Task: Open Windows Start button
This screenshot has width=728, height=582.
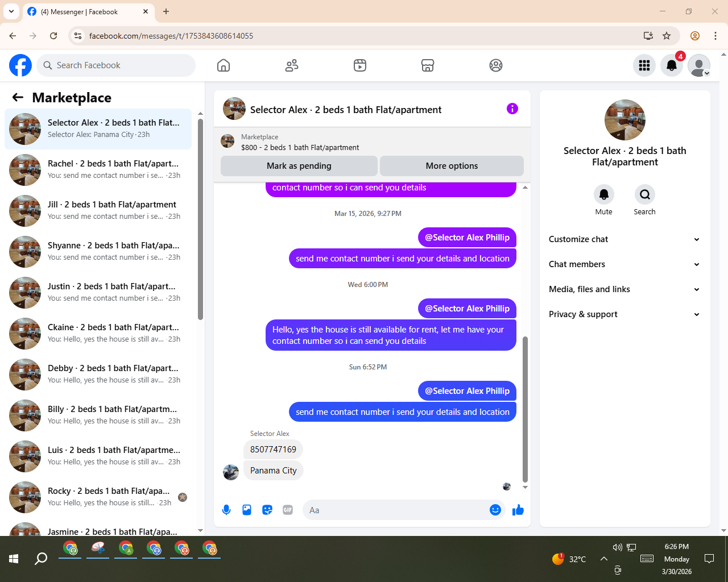Action: [x=14, y=559]
